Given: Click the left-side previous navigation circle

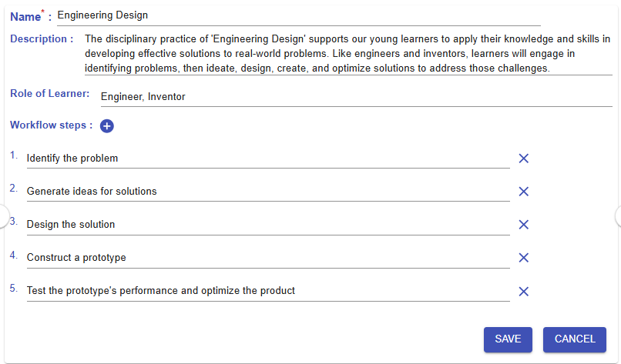Looking at the screenshot, I should click(x=3, y=216).
